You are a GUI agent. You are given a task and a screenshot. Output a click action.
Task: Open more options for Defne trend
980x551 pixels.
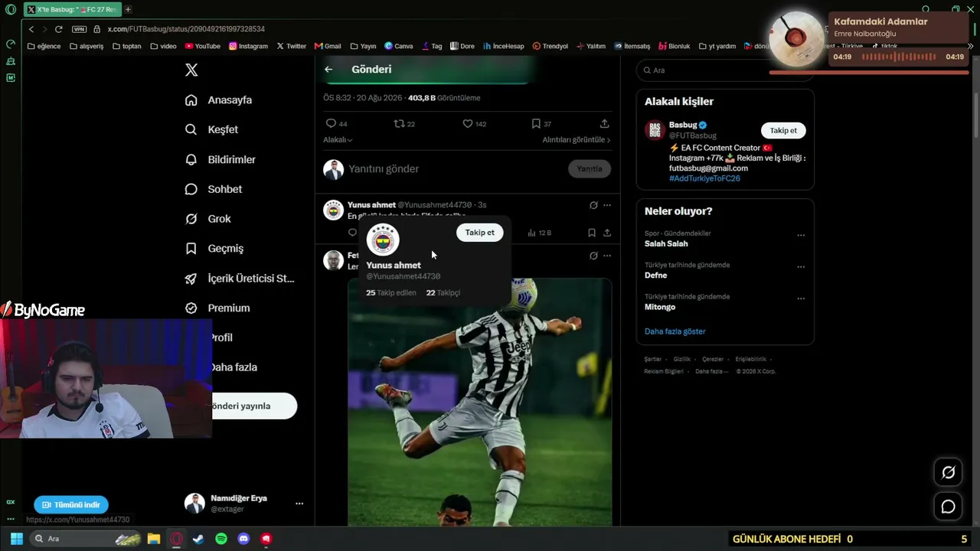801,267
